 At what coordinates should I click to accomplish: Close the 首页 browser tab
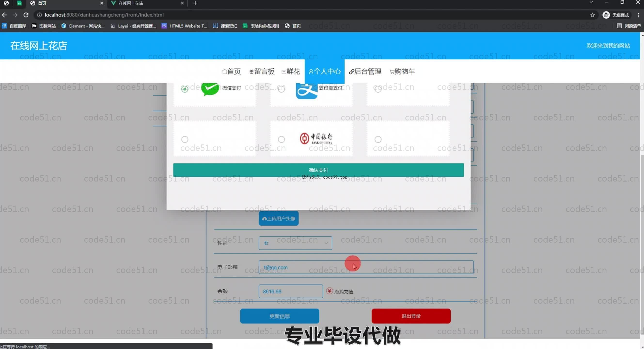click(x=102, y=3)
